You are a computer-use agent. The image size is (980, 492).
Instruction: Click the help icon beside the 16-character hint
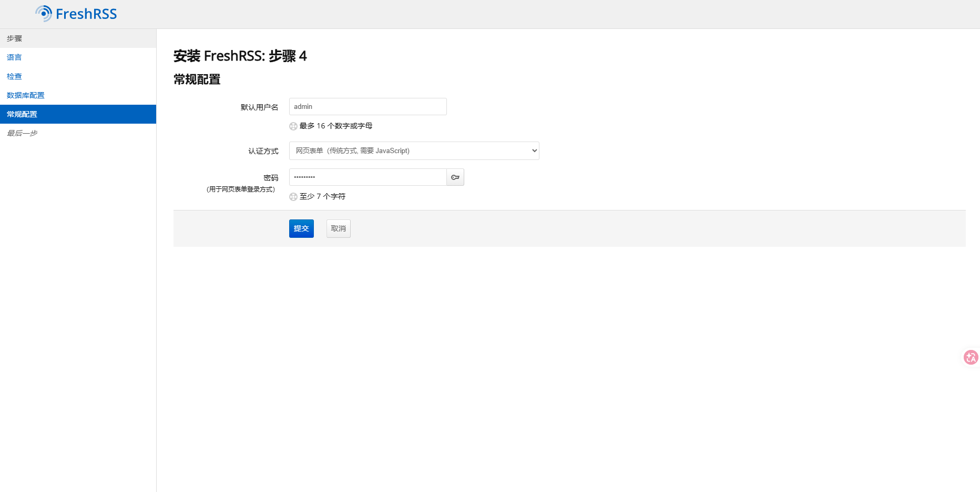tap(293, 126)
